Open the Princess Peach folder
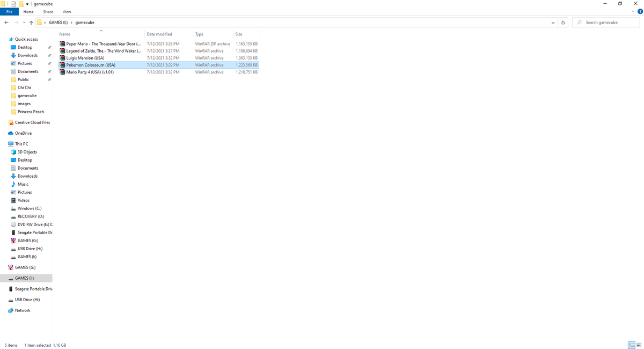This screenshot has height=349, width=644. [x=31, y=112]
